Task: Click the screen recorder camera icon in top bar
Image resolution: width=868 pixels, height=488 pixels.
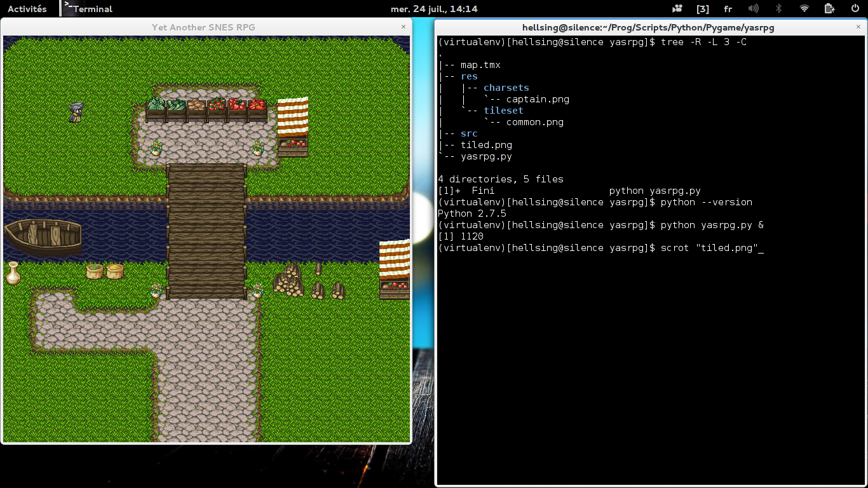Action: [x=677, y=9]
